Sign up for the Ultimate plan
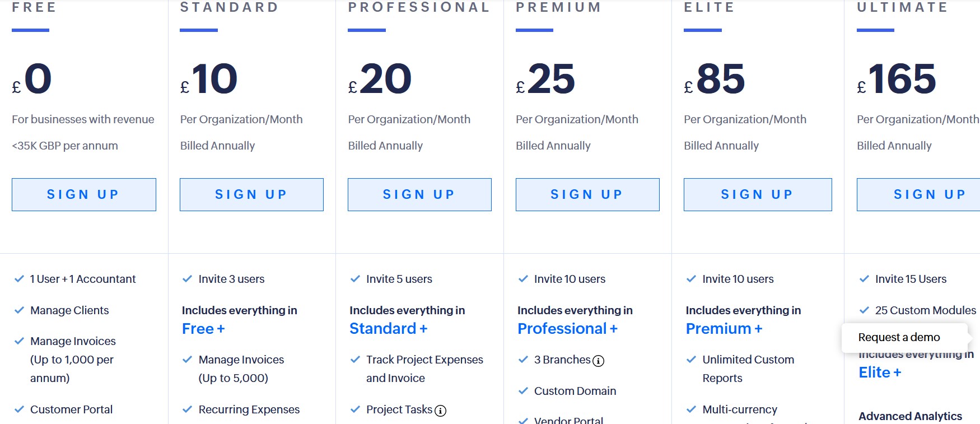Image resolution: width=980 pixels, height=424 pixels. (x=930, y=194)
